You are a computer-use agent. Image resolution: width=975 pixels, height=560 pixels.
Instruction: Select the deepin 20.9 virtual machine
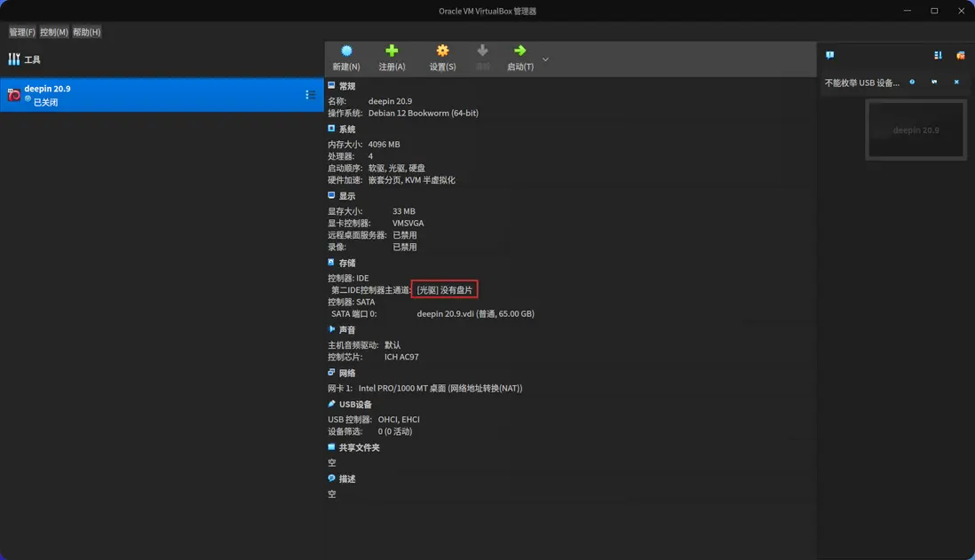[x=162, y=94]
